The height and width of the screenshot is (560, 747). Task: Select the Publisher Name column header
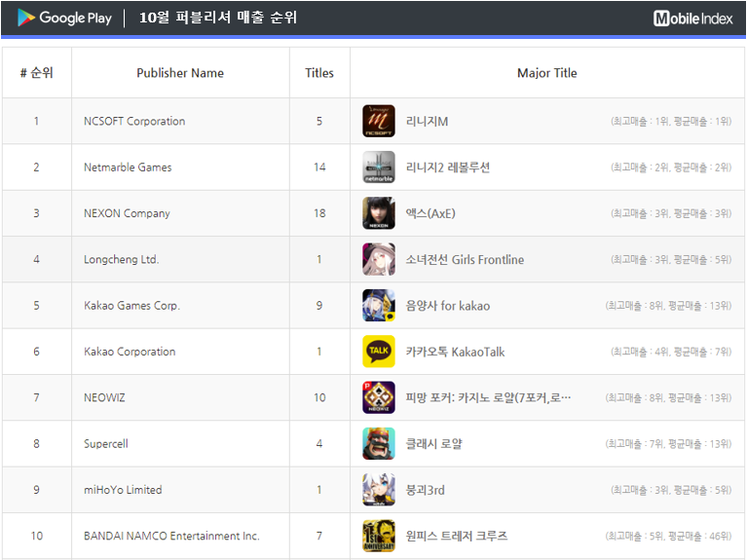(x=180, y=73)
